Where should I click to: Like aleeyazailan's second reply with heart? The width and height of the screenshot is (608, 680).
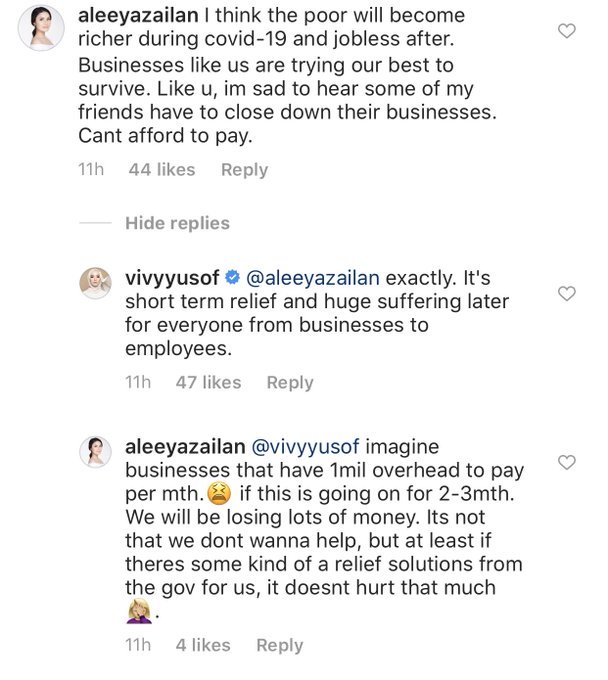(566, 462)
